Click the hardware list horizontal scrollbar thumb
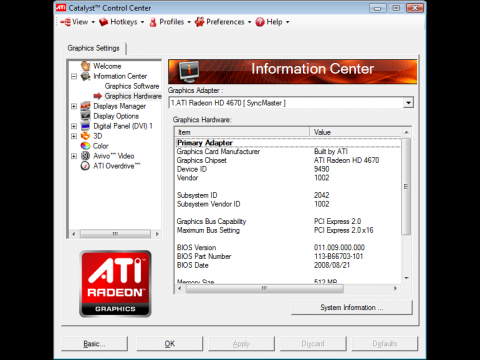This screenshot has width=480, height=360. pos(264,288)
